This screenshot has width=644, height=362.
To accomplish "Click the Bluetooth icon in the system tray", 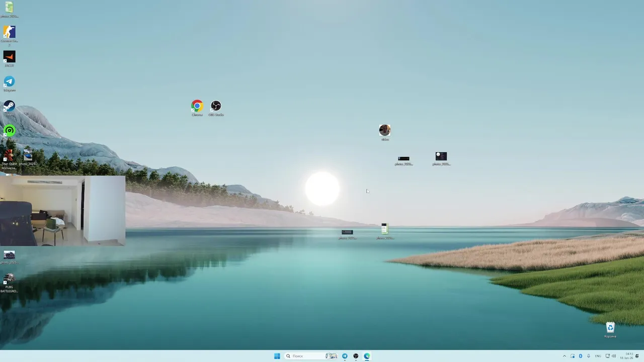I will (580, 356).
